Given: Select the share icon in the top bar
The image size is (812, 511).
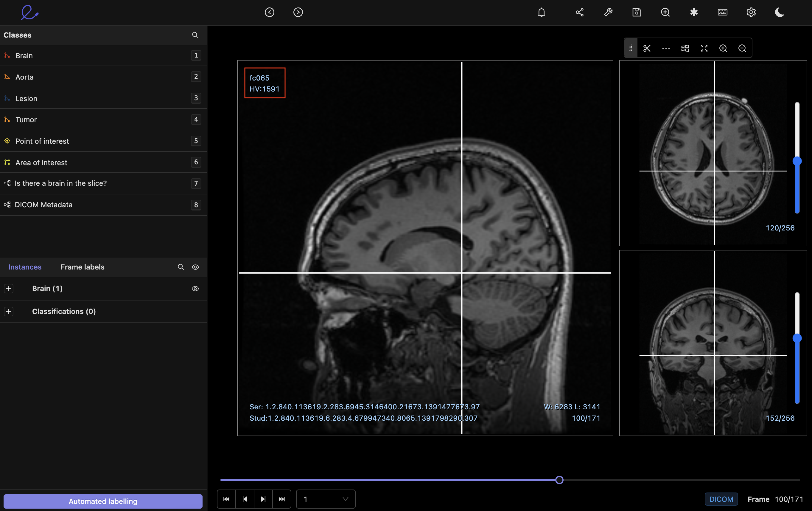Looking at the screenshot, I should click(580, 12).
